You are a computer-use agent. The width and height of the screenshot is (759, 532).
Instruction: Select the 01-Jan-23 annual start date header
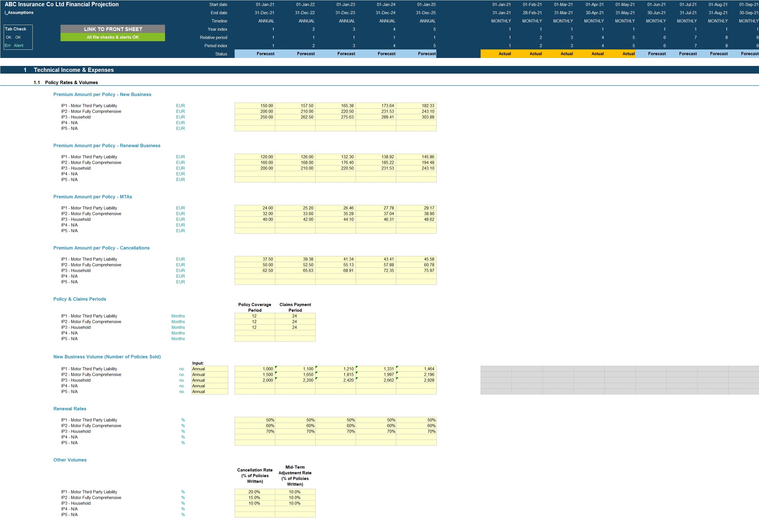[x=345, y=5]
